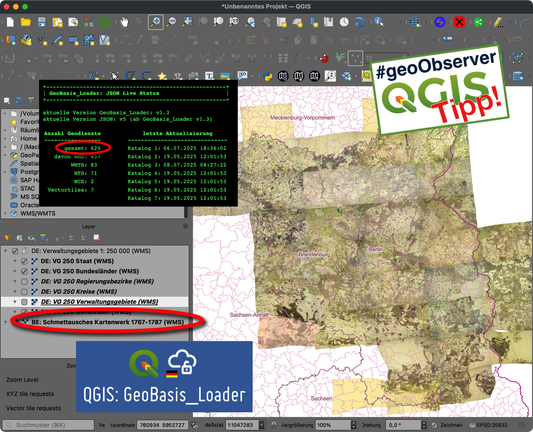The image size is (533, 432).
Task: Expand the WMS/WMTS browser entry
Action: coord(5,213)
